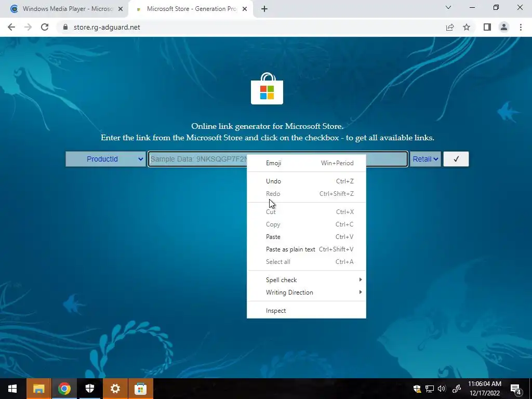This screenshot has height=399, width=532.
Task: Click the Microsoft Store bag logo
Action: (x=267, y=88)
